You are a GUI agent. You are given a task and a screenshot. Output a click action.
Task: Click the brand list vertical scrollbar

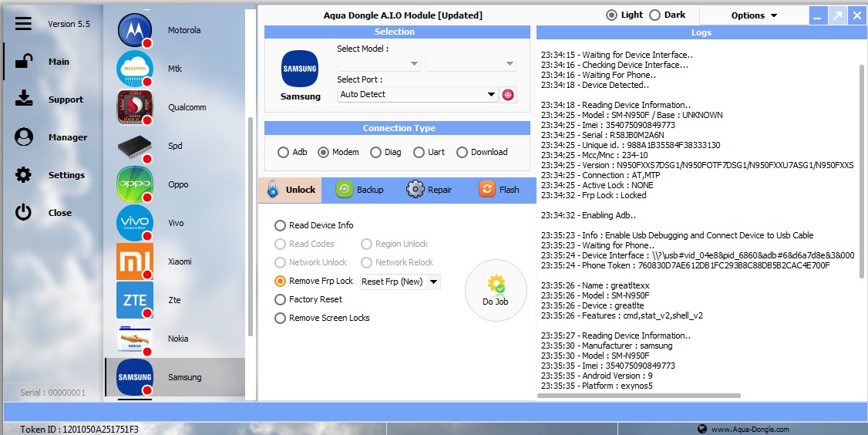(251, 226)
